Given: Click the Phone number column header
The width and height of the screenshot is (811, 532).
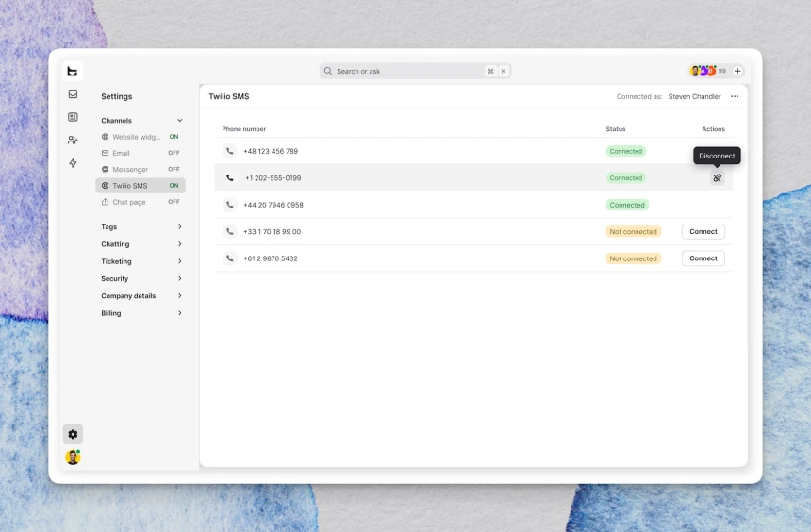Looking at the screenshot, I should coord(244,129).
